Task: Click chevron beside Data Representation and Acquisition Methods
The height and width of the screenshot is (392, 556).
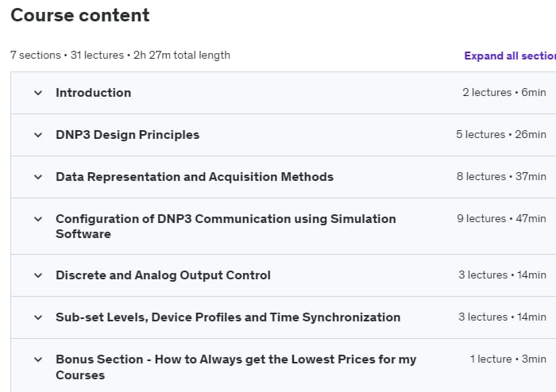Action: 38,177
